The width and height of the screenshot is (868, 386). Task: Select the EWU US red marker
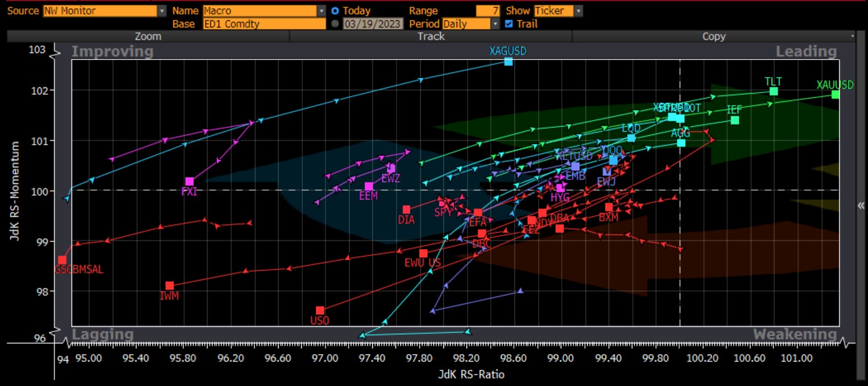423,254
